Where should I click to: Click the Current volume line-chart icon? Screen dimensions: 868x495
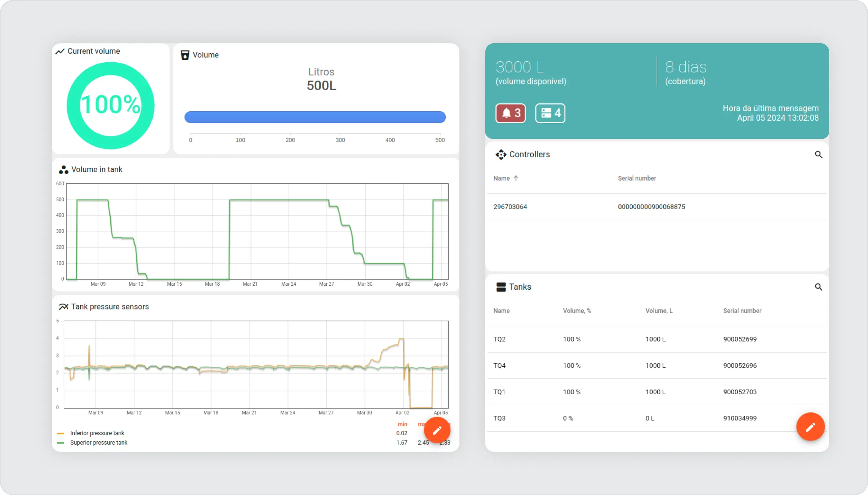[60, 51]
